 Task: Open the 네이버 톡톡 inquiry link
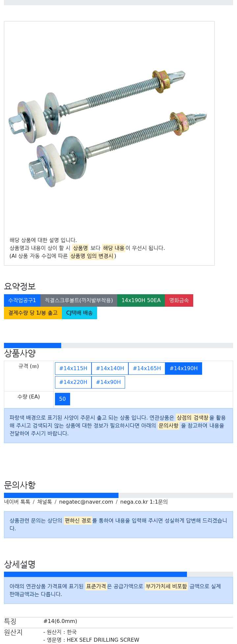(x=17, y=502)
